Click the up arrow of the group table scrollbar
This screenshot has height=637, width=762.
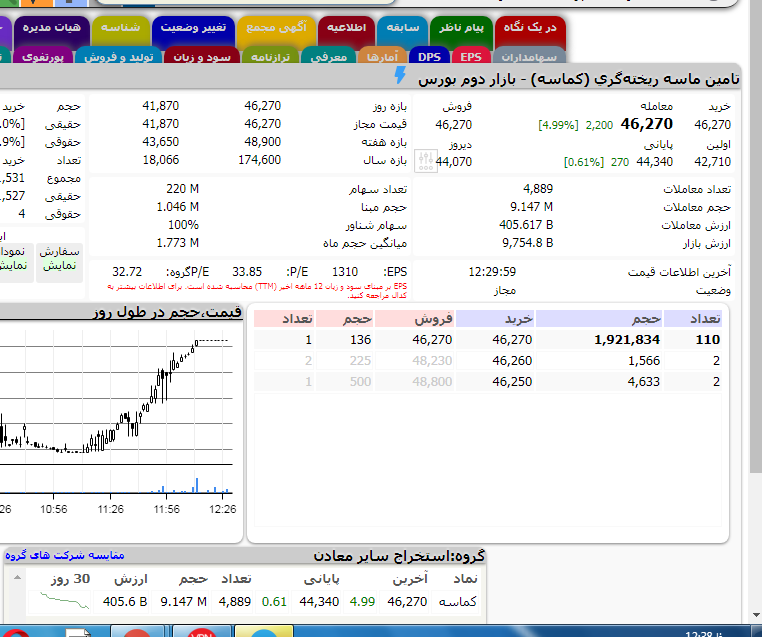[x=17, y=577]
